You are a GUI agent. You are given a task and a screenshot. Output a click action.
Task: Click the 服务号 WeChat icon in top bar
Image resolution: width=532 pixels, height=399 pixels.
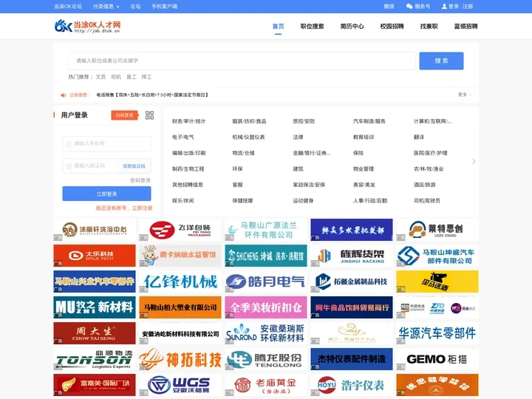click(409, 6)
